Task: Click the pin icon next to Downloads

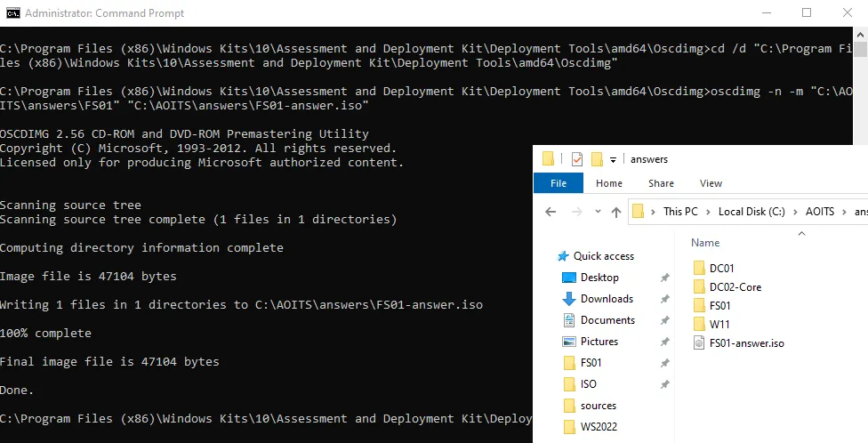Action: 665,299
